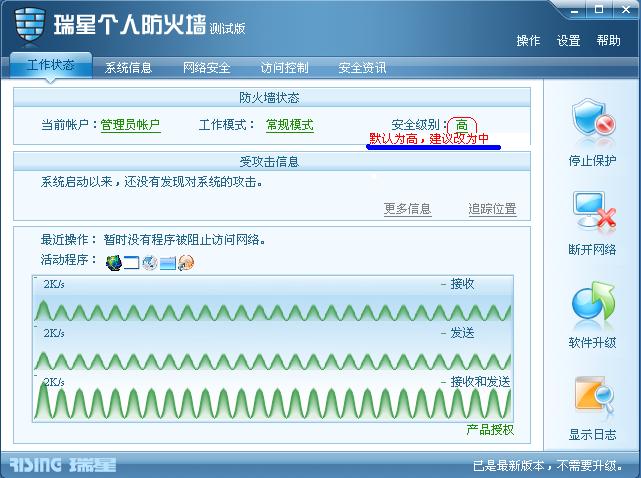Screen dimensions: 641x478
Task: Click the 常规模式 work mode link
Action: [289, 125]
